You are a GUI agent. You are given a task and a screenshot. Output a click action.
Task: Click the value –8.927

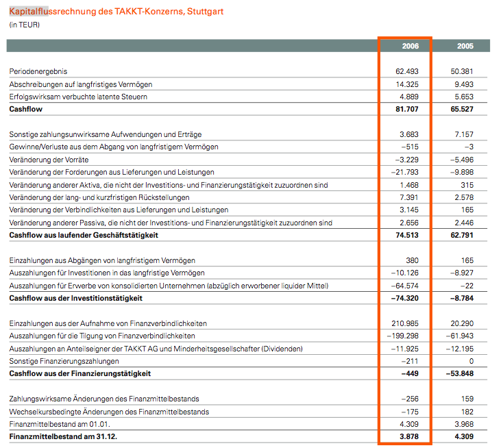pyautogui.click(x=462, y=273)
